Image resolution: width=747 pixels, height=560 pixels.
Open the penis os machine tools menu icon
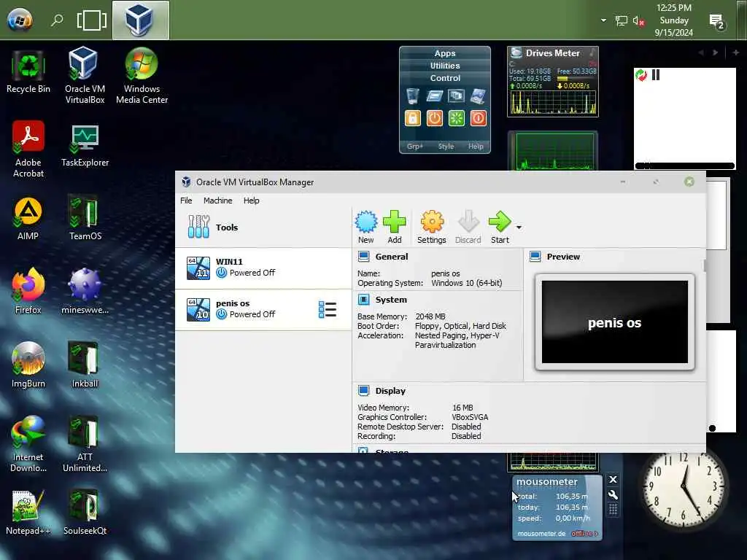pos(328,309)
